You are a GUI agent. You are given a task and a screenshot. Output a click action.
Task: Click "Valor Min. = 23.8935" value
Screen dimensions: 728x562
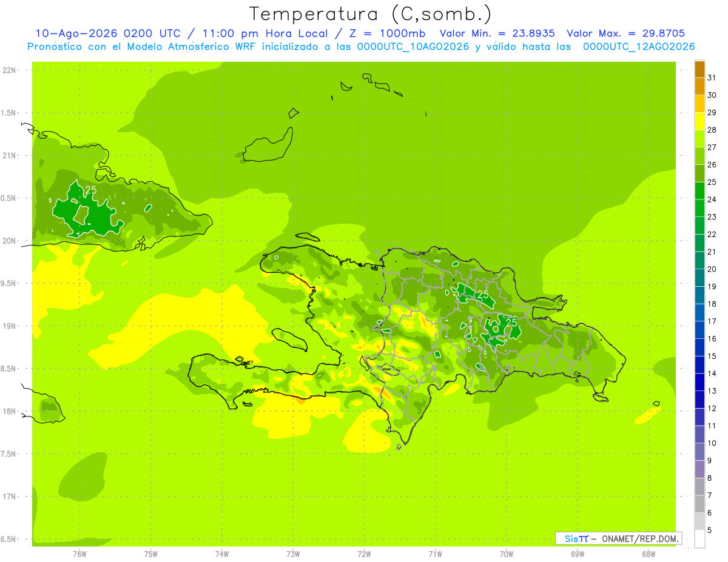coord(497,34)
